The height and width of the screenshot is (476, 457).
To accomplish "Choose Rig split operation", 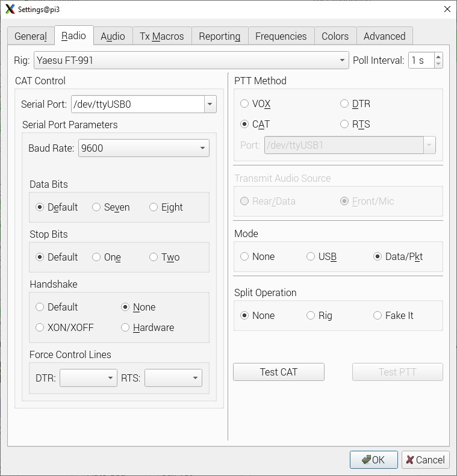I will (319, 315).
